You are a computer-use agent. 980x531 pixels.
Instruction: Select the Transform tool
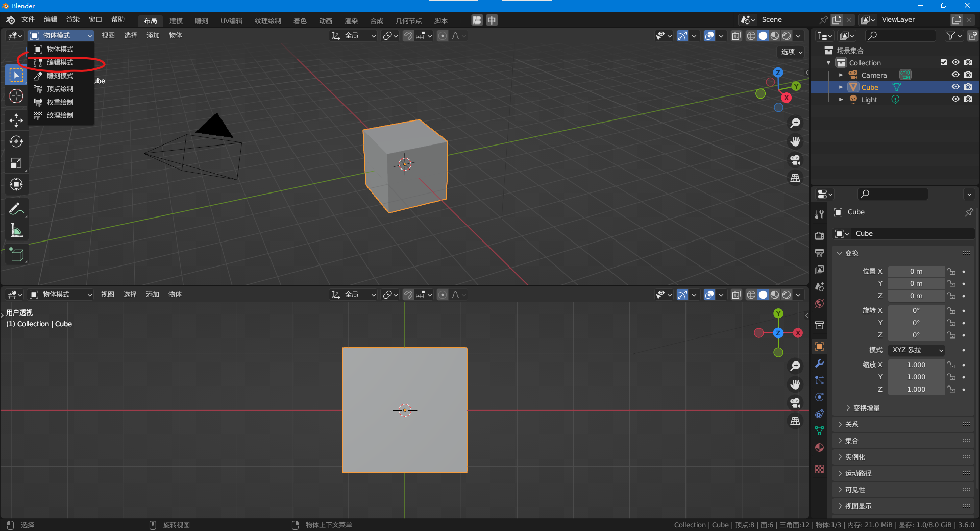click(16, 184)
